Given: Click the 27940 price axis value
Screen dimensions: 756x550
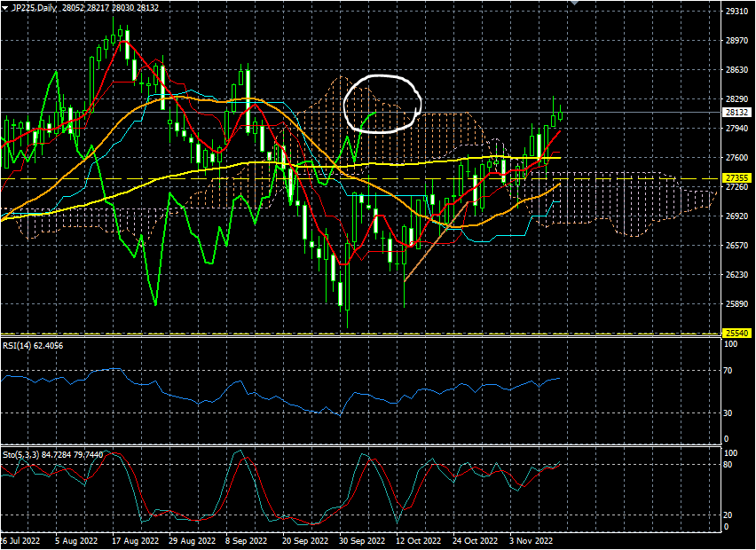Looking at the screenshot, I should coord(736,129).
